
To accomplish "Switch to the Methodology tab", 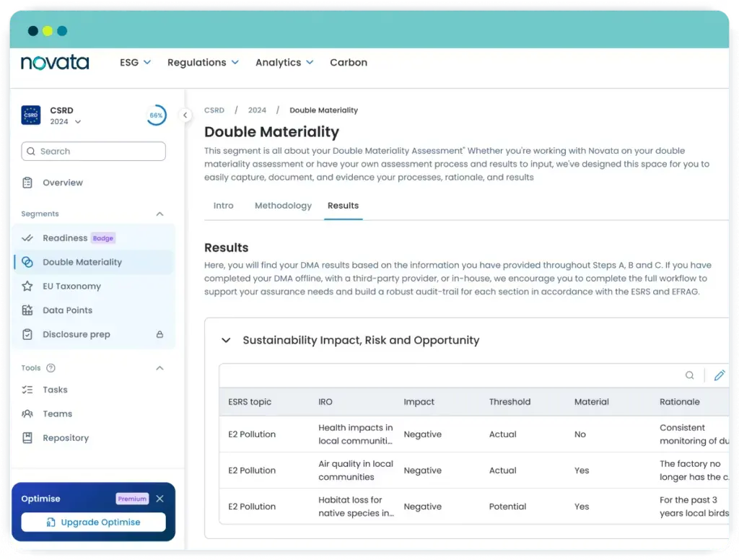I will (x=283, y=206).
